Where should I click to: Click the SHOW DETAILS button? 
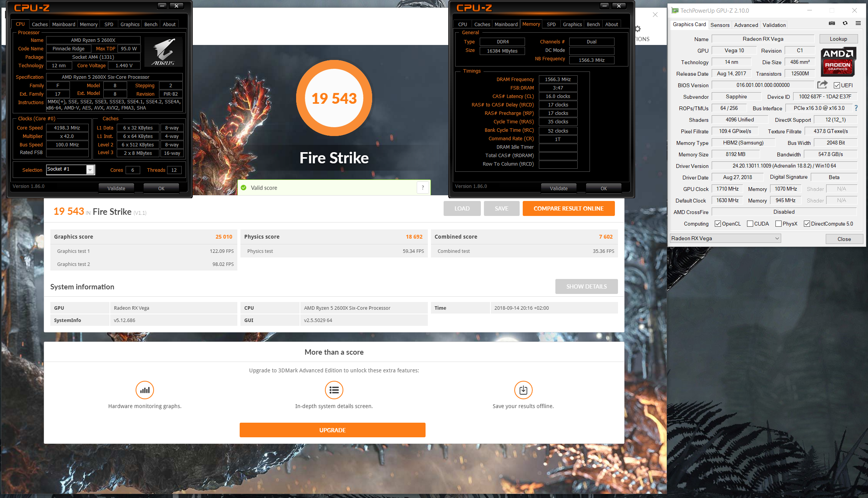point(586,286)
